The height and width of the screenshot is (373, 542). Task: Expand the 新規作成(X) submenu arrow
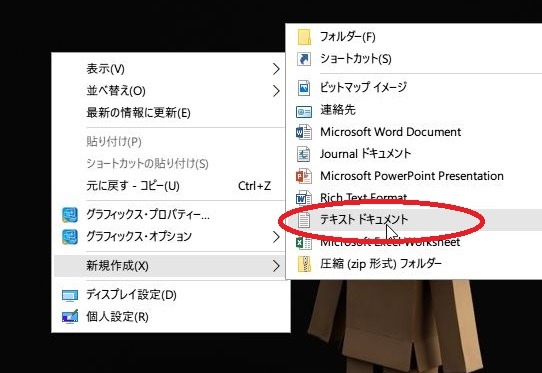coord(275,266)
